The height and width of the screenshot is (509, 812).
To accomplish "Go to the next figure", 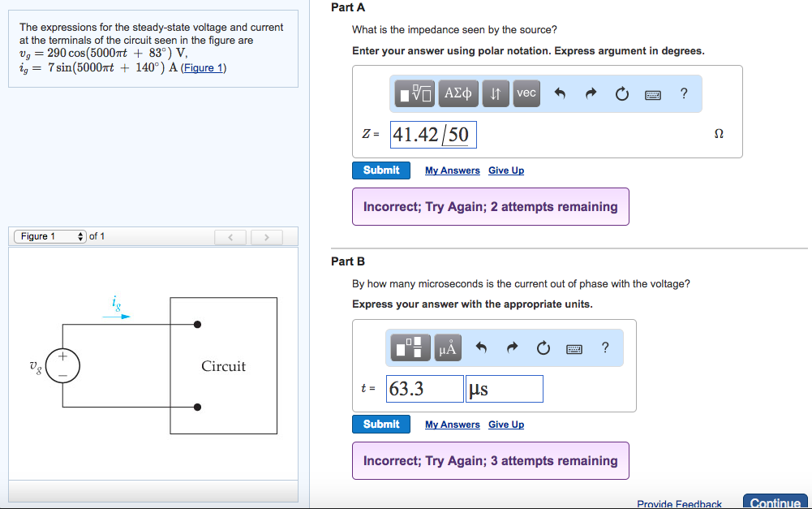I will [x=264, y=237].
